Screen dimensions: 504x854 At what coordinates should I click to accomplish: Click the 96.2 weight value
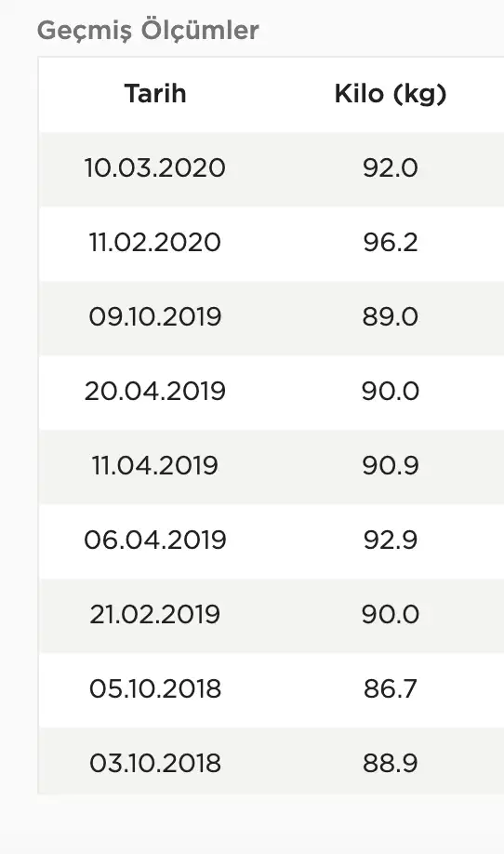391,243
